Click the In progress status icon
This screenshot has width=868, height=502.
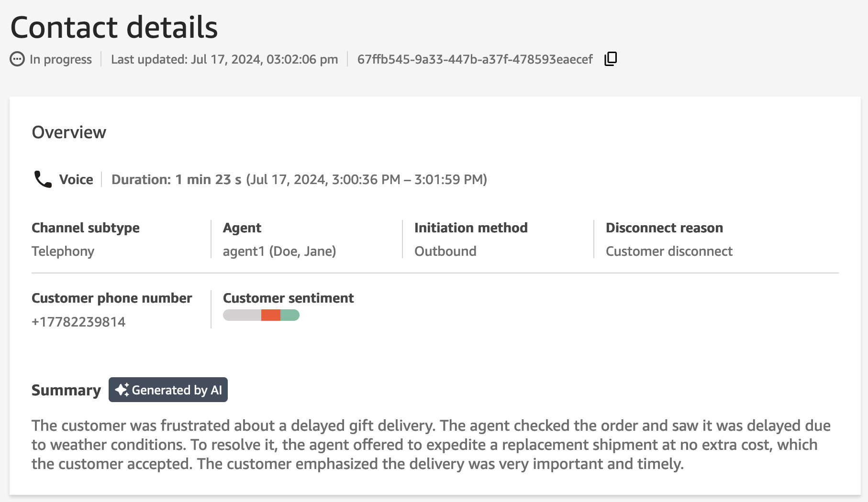(x=17, y=59)
